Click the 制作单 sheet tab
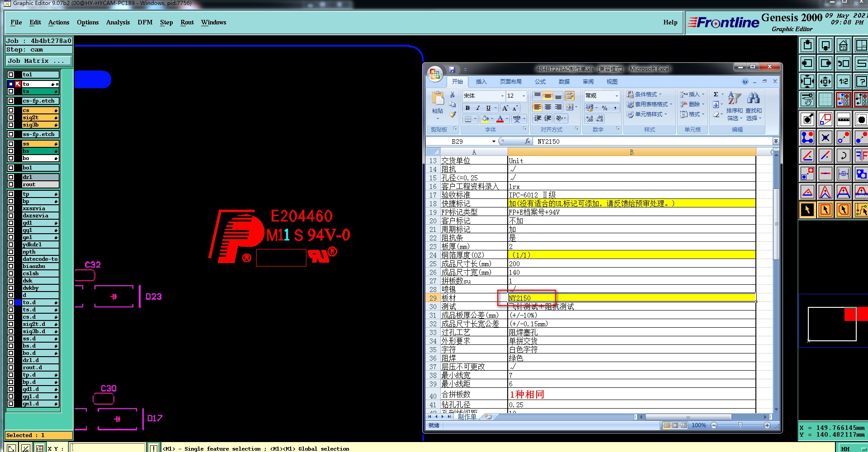868x452 pixels. (467, 417)
